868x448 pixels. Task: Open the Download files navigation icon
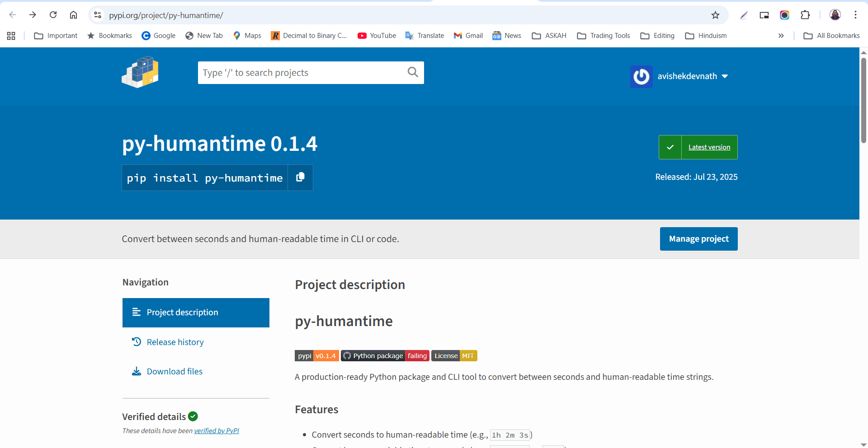pos(137,371)
